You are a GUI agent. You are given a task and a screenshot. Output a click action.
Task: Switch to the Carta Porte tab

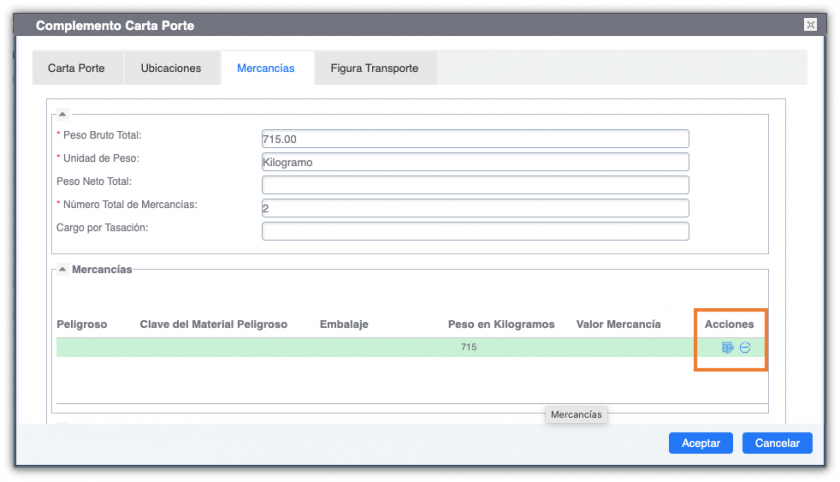(x=77, y=68)
